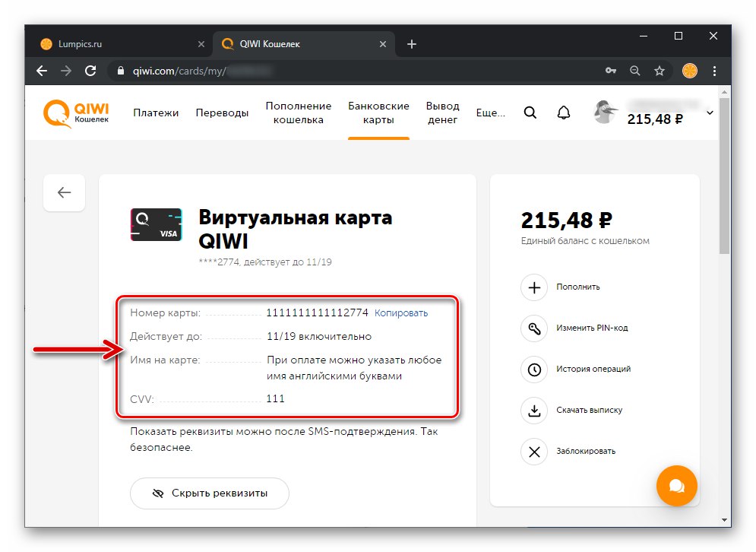Click the key icon for Изменить PIN-код
The width and height of the screenshot is (756, 552).
(x=534, y=328)
